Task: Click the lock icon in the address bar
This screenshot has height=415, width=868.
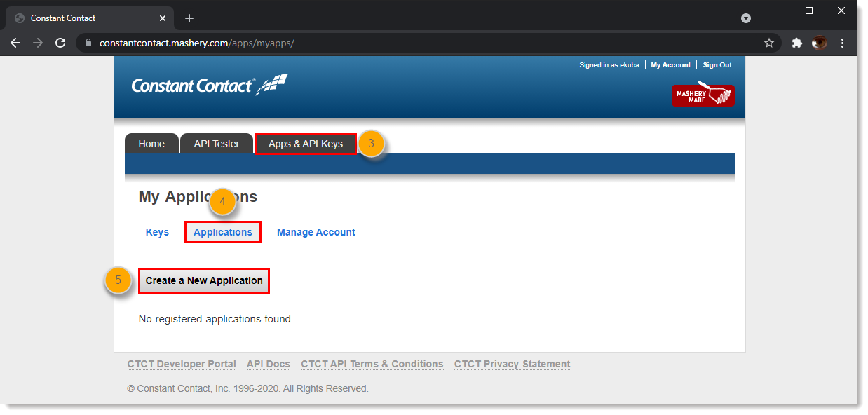Action: coord(88,43)
